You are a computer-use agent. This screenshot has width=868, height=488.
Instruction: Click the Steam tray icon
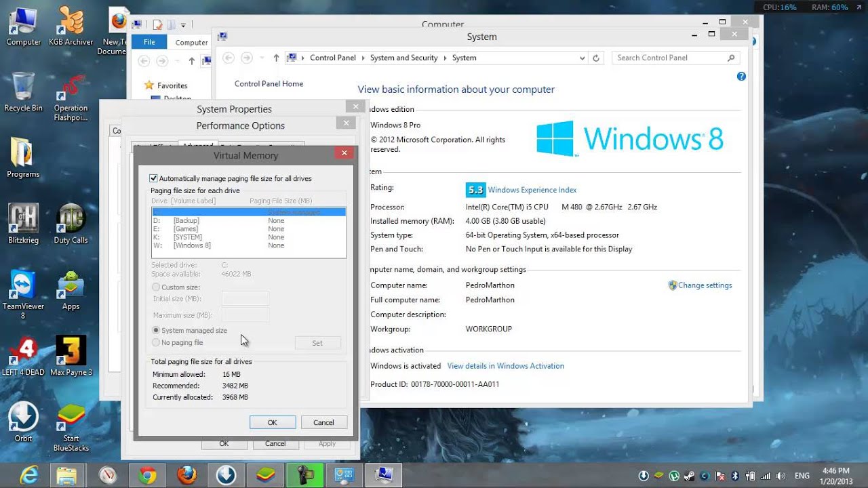tap(690, 476)
